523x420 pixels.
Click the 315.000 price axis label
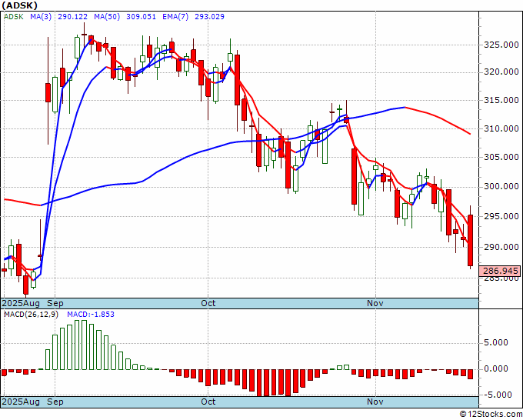(x=501, y=100)
